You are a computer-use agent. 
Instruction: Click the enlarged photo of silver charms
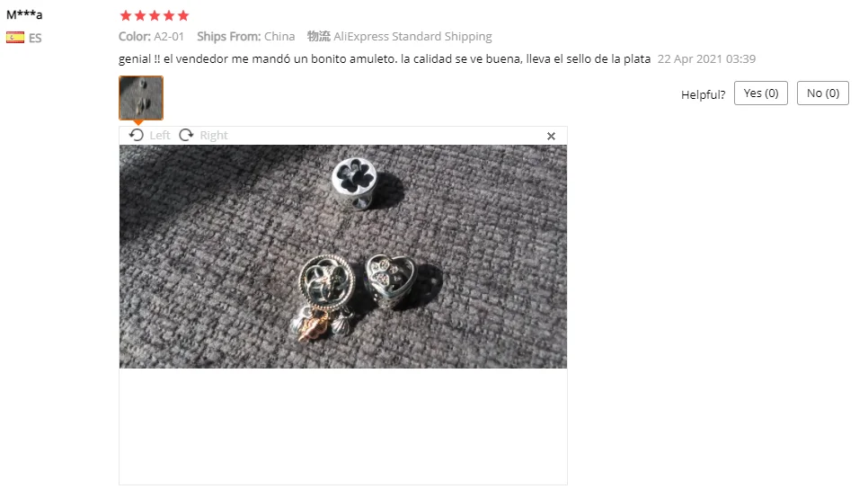(343, 256)
